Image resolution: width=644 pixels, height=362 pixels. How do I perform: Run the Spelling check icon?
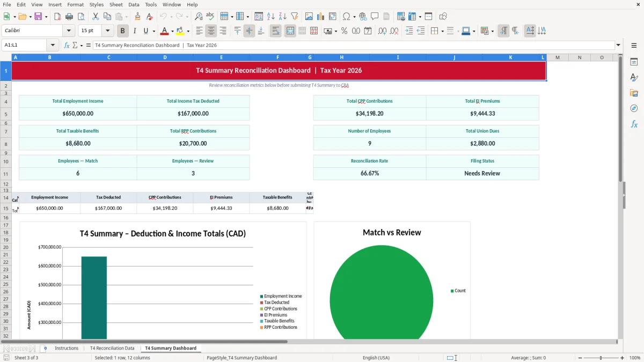210,17
